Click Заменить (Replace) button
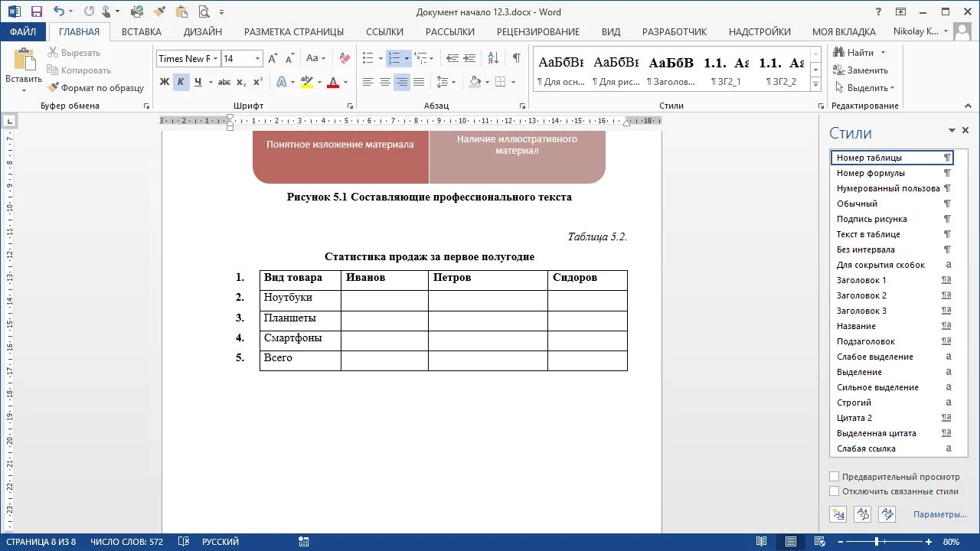Screen dimensions: 980x551 (861, 70)
